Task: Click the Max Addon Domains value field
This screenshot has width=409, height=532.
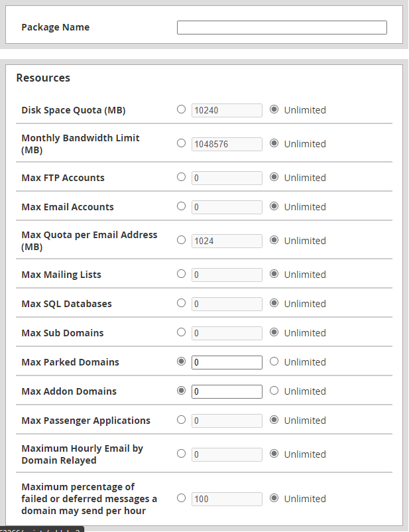Action: tap(227, 391)
